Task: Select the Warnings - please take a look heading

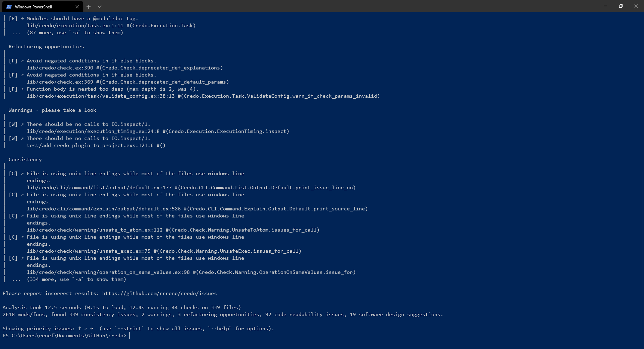Action: point(52,110)
